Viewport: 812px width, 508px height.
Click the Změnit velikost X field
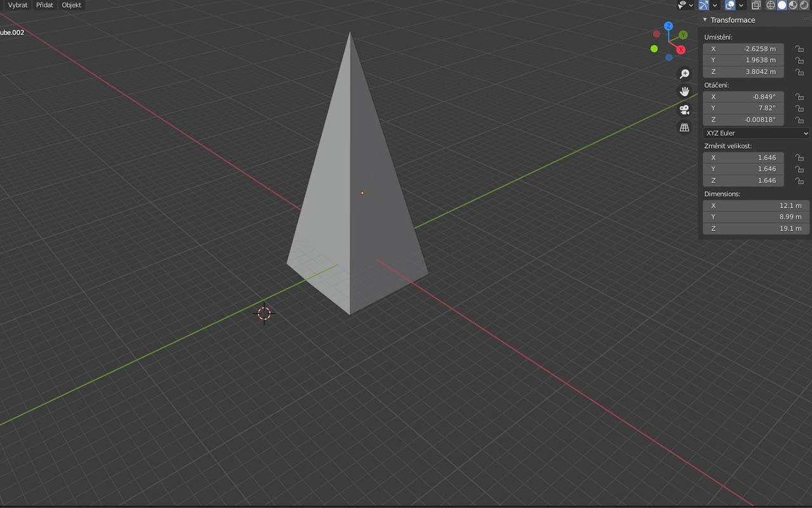coord(743,157)
